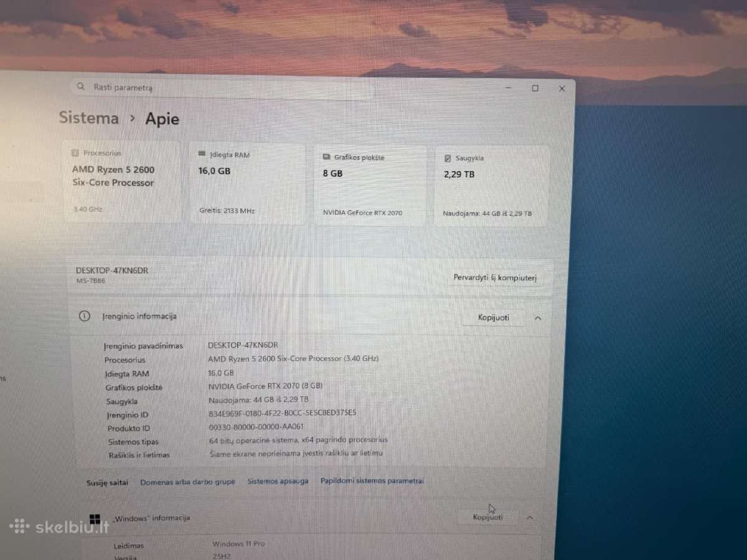Click the search magnifier icon
This screenshot has height=560, width=747.
click(x=81, y=87)
